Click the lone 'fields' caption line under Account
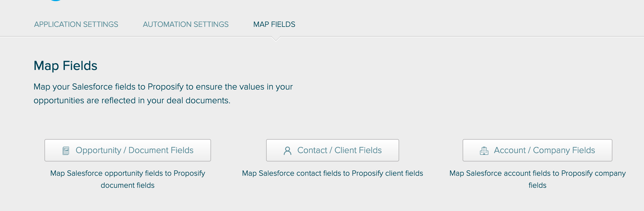The width and height of the screenshot is (644, 211). tap(538, 185)
